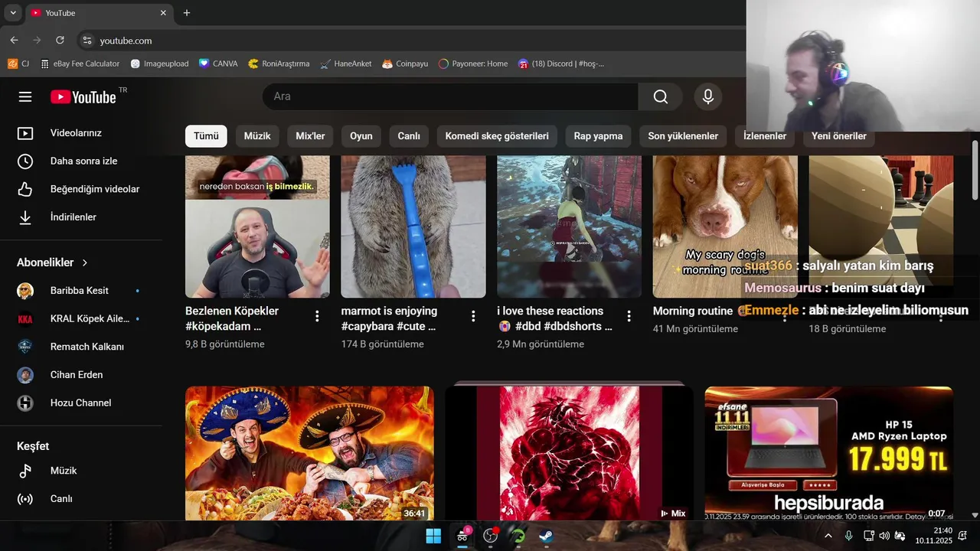Screen dimensions: 980x551
Task: Open red anime Mix playlist thumbnail
Action: coord(569,453)
